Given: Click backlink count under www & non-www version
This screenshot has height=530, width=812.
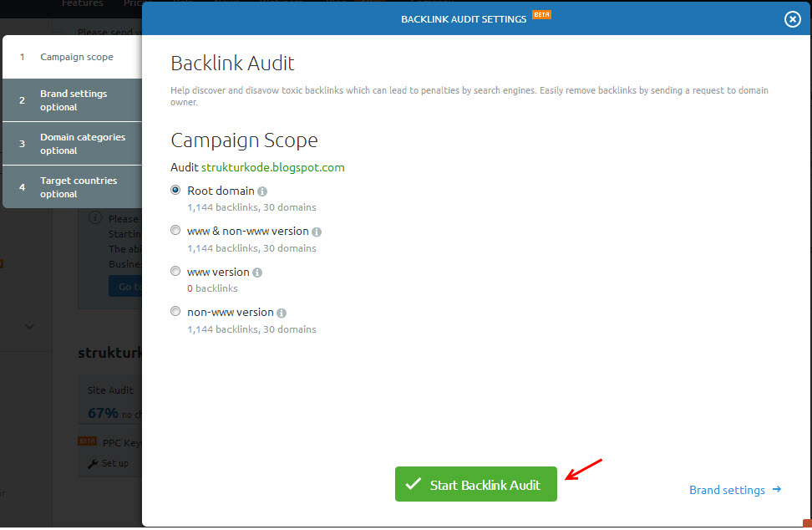Looking at the screenshot, I should pos(251,248).
